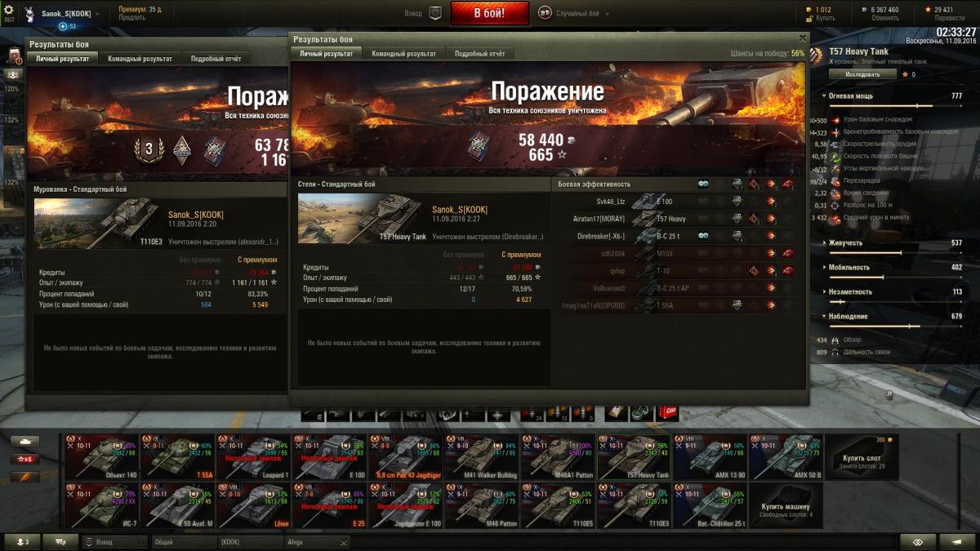Screen dimensions: 980x551
Task: Click Купить слот button
Action: click(862, 456)
